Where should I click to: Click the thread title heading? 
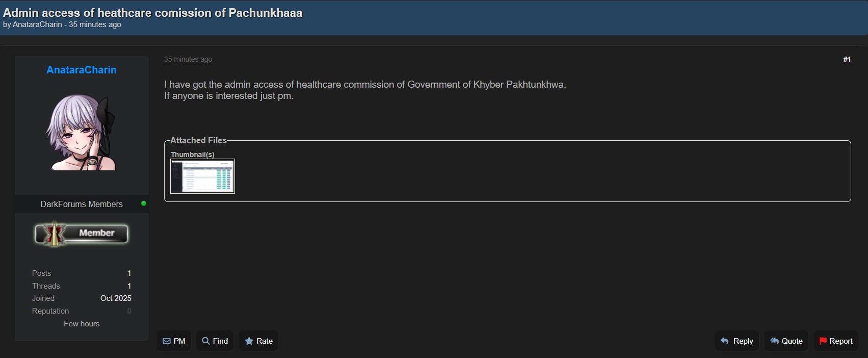click(x=153, y=13)
